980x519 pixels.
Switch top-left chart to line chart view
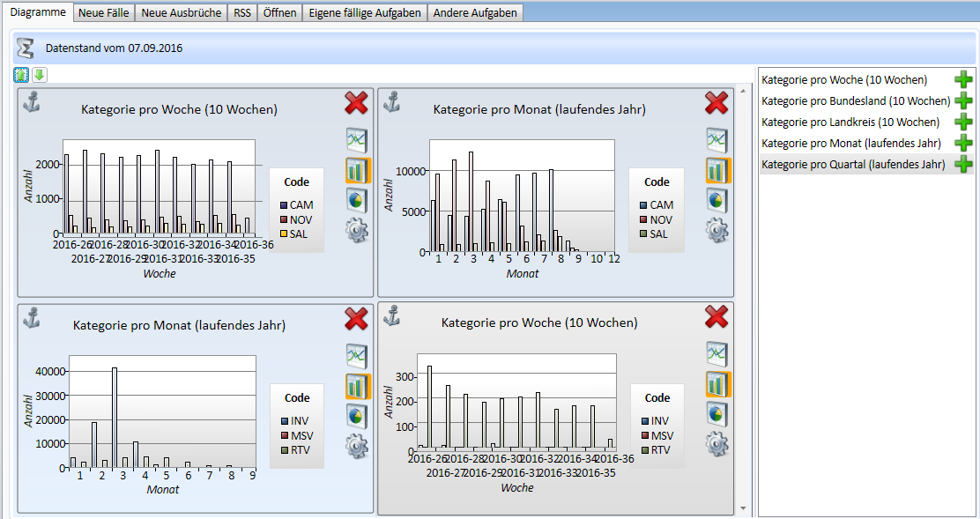tap(357, 140)
